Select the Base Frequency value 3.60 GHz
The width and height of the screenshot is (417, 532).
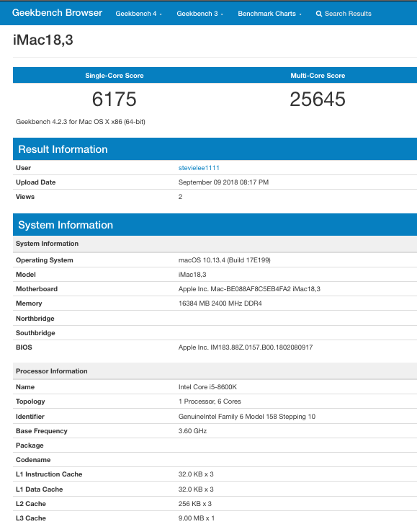[192, 431]
